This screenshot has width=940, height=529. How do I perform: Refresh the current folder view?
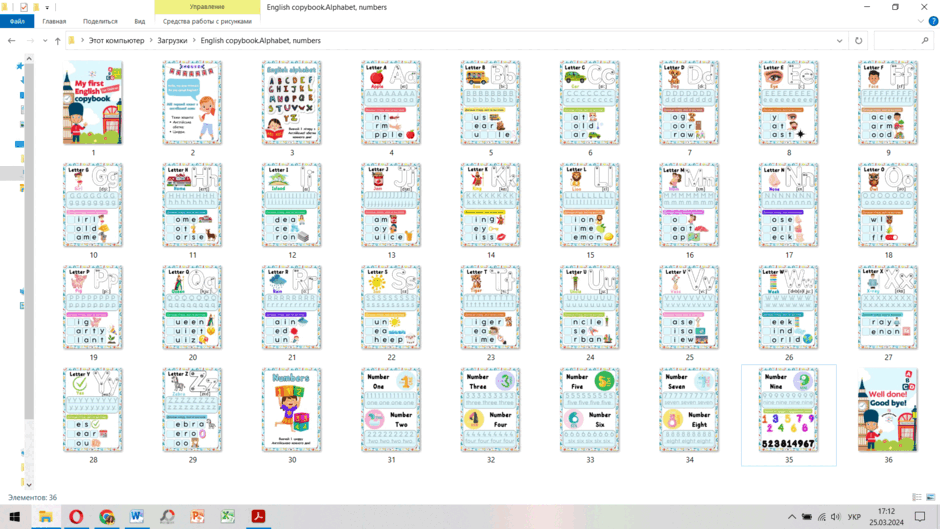858,41
